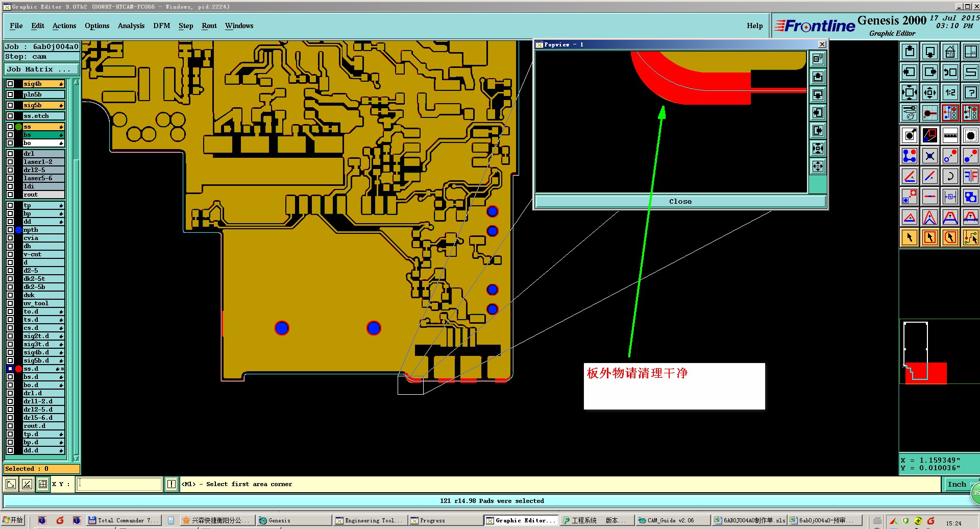Toggle the uv_tool layer checkbox
This screenshot has width=980, height=529.
pos(10,303)
